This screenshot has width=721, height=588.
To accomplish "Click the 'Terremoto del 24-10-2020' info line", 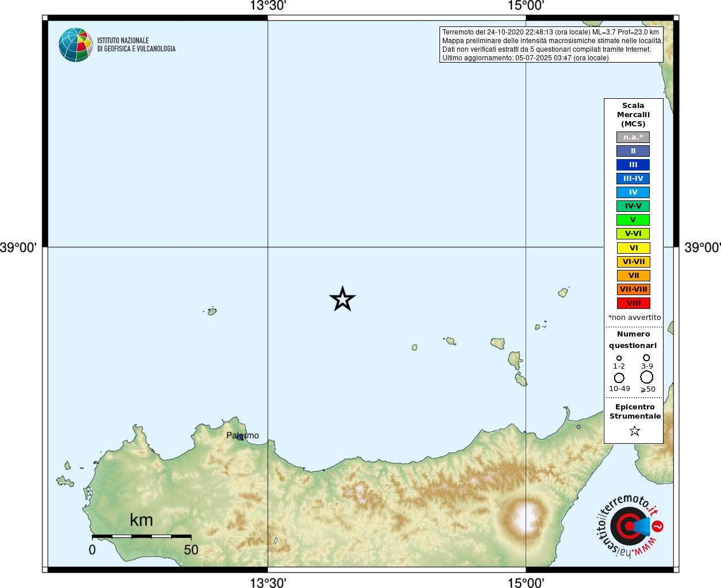I will (x=550, y=32).
